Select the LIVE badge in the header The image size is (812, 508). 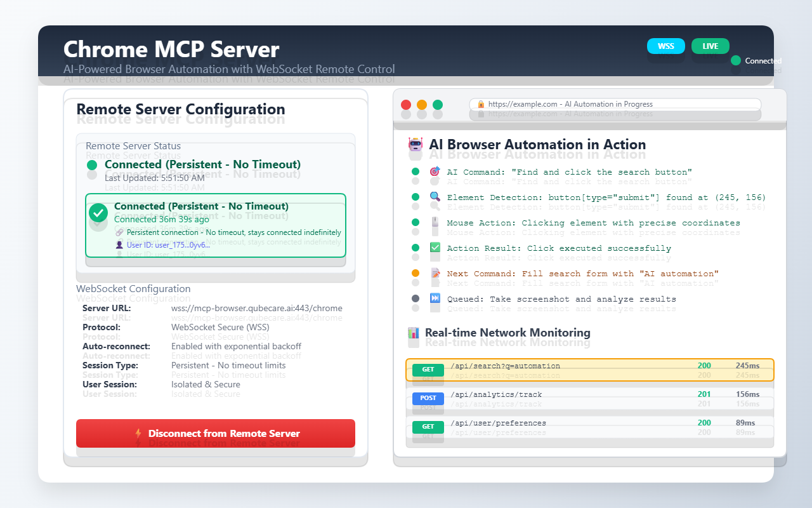710,46
